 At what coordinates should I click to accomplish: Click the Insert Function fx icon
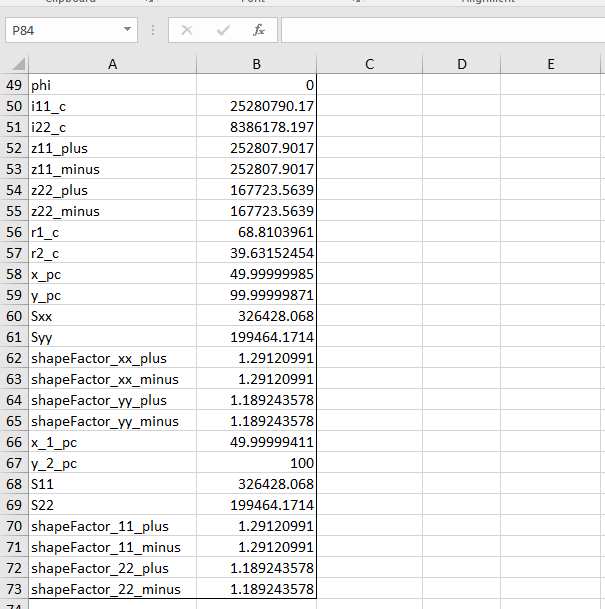click(x=258, y=31)
